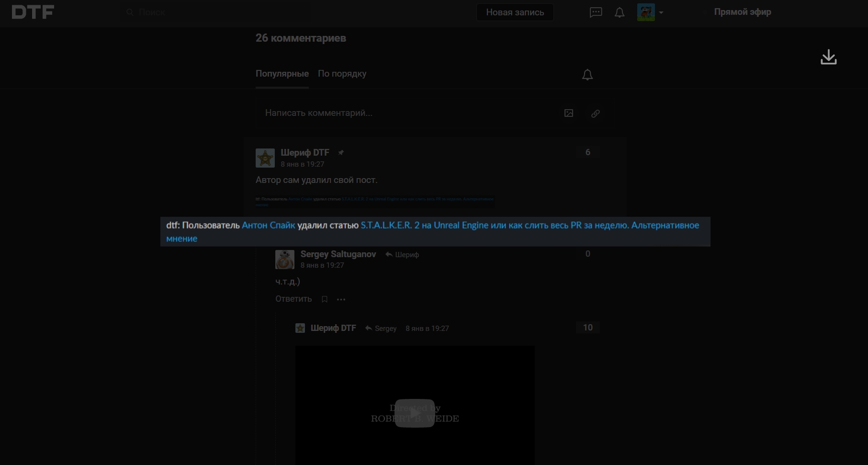Focus the Поиск search field
Image resolution: width=868 pixels, height=465 pixels.
tap(215, 12)
